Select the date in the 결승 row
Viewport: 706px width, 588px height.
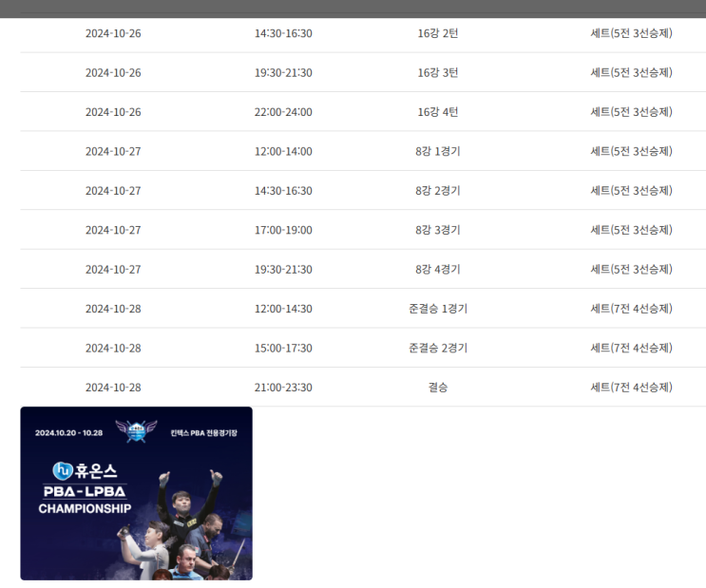pos(113,388)
